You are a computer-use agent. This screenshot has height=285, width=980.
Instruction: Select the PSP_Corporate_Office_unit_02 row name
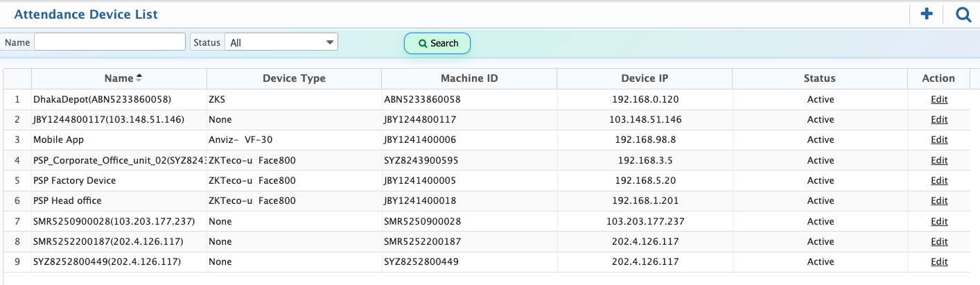tap(119, 160)
